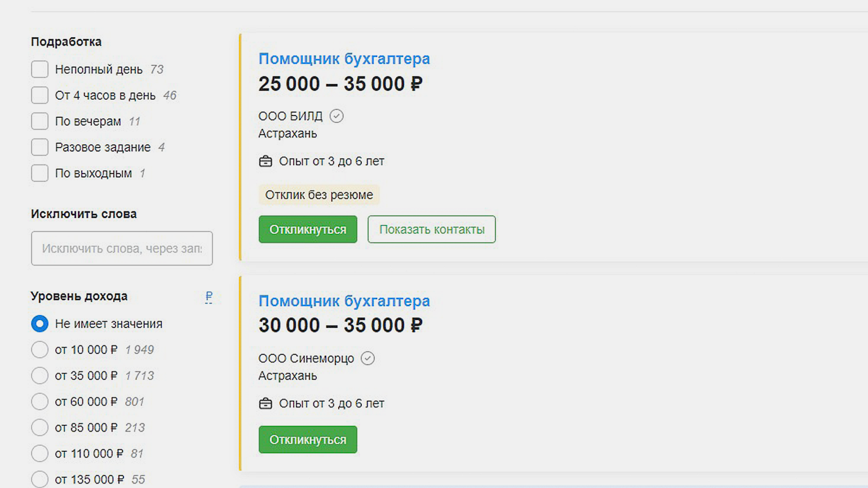Click verified checkmark icon beside ООО БИЛД
Viewport: 868px width, 488px height.
[336, 116]
